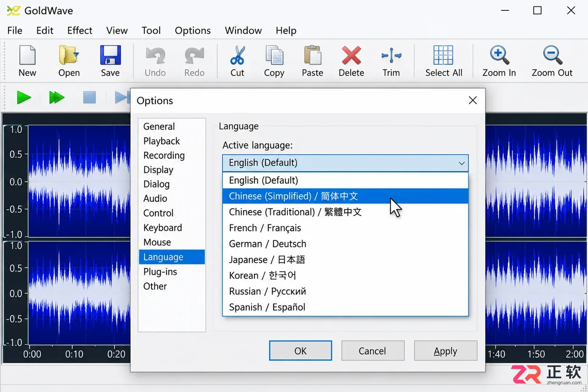Click the Copy toolbar icon

point(274,55)
